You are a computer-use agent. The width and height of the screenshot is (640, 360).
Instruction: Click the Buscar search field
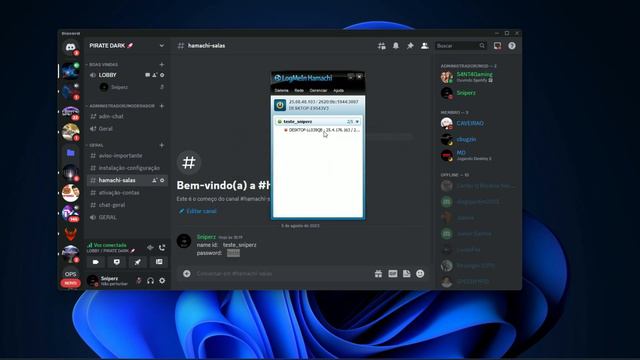click(460, 46)
